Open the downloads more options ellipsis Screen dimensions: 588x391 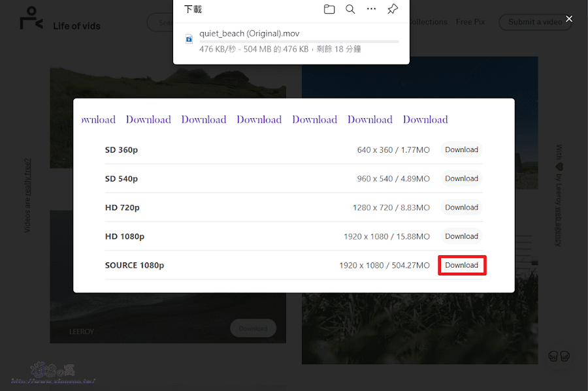pos(371,9)
